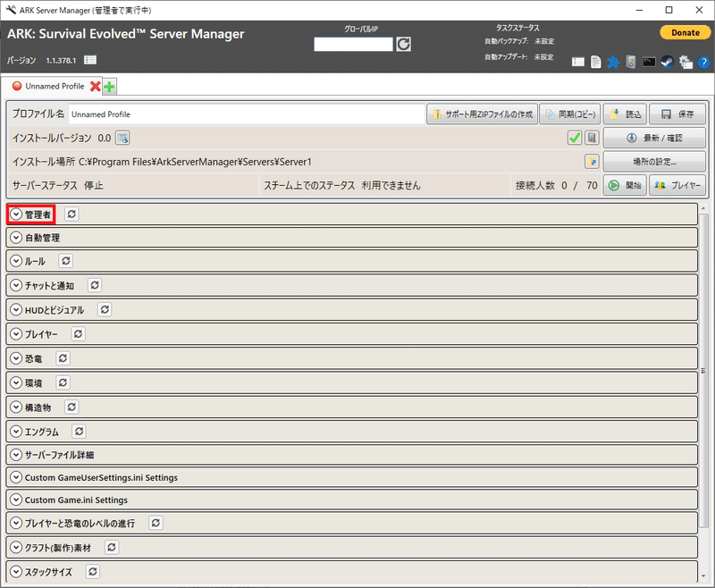
Task: Add a new profile with green plus
Action: (x=109, y=86)
